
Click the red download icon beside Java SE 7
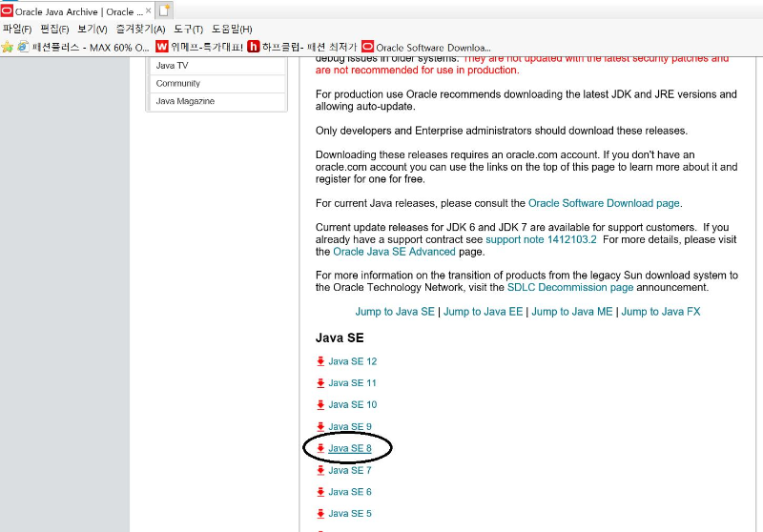coord(320,470)
